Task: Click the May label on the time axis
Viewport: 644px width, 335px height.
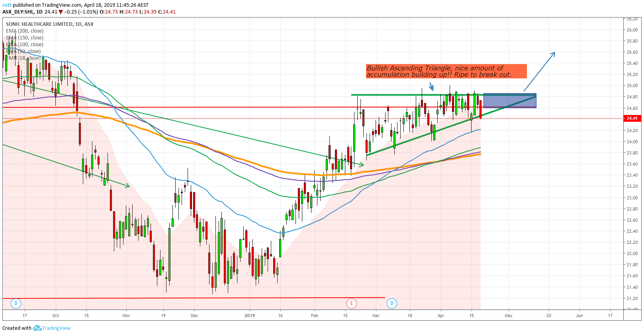Action: pyautogui.click(x=509, y=316)
